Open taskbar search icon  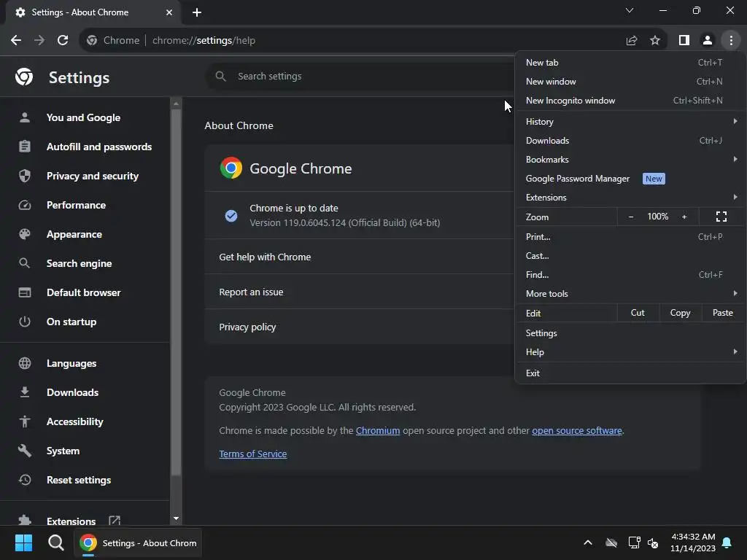(x=55, y=542)
